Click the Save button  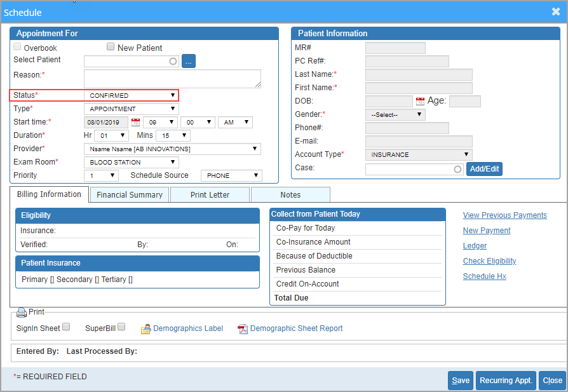click(461, 381)
